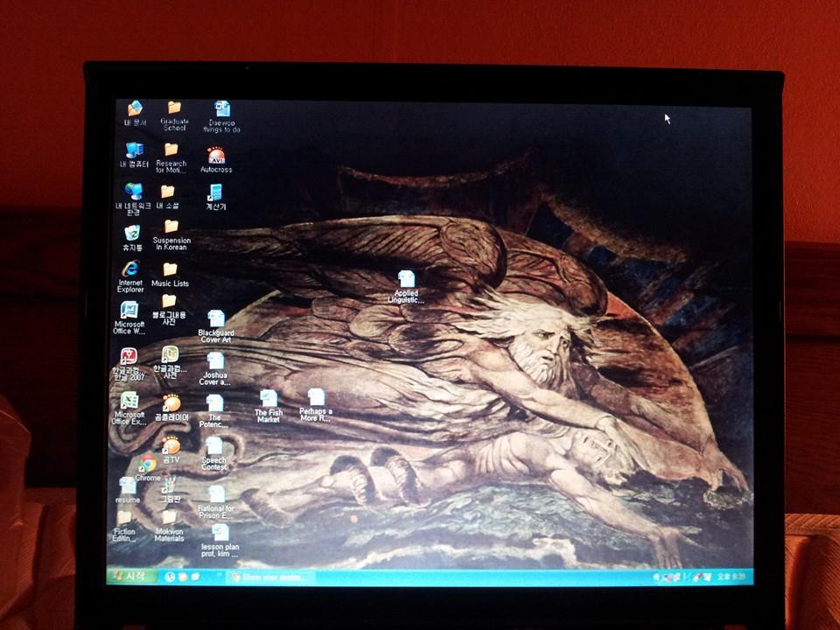Open the 곰플레이어 GOM Player shortcut
Viewport: 840px width, 630px height.
click(171, 404)
